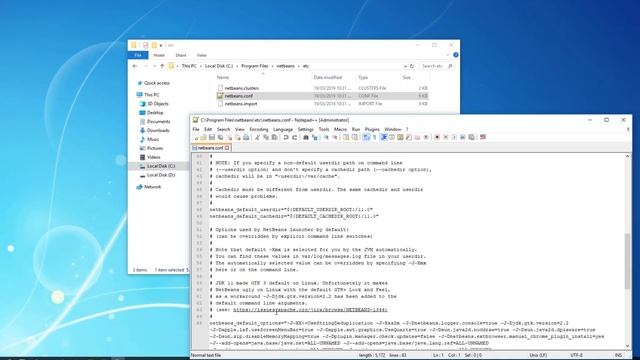This screenshot has width=640, height=360.
Task: Click the macro Playback icon
Action: tap(454, 138)
